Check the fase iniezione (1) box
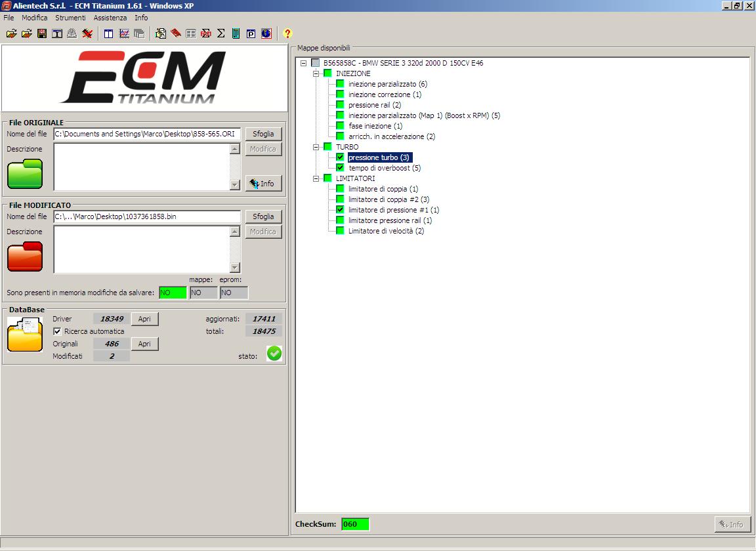Viewport: 756px width, 551px height. 341,126
